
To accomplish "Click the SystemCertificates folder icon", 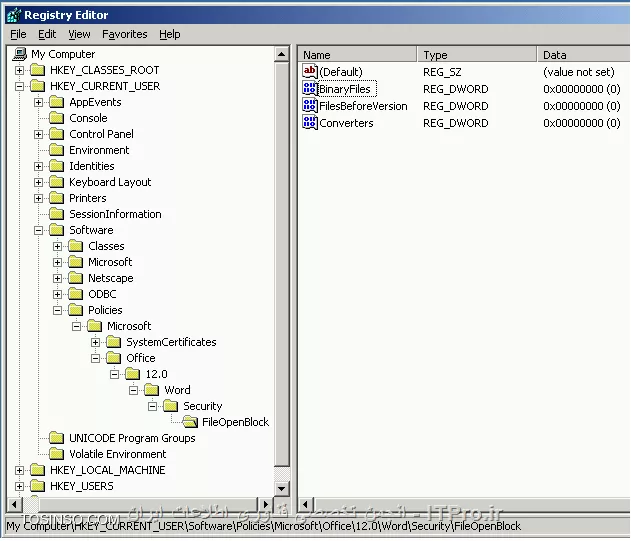I will pyautogui.click(x=114, y=342).
